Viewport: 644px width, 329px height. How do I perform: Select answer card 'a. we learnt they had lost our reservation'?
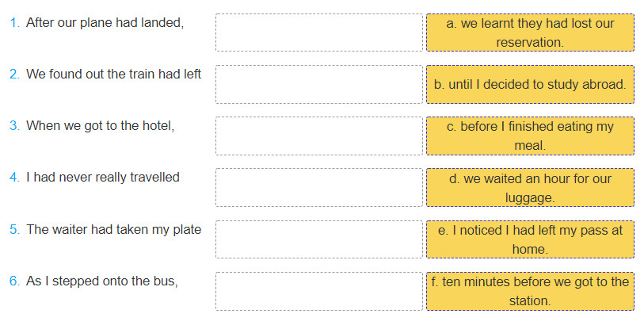tap(530, 33)
